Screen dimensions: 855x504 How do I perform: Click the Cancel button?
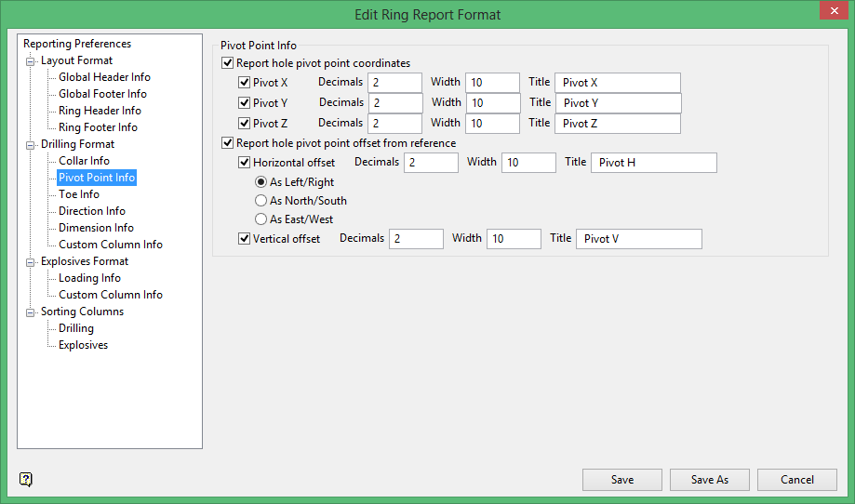(x=797, y=480)
